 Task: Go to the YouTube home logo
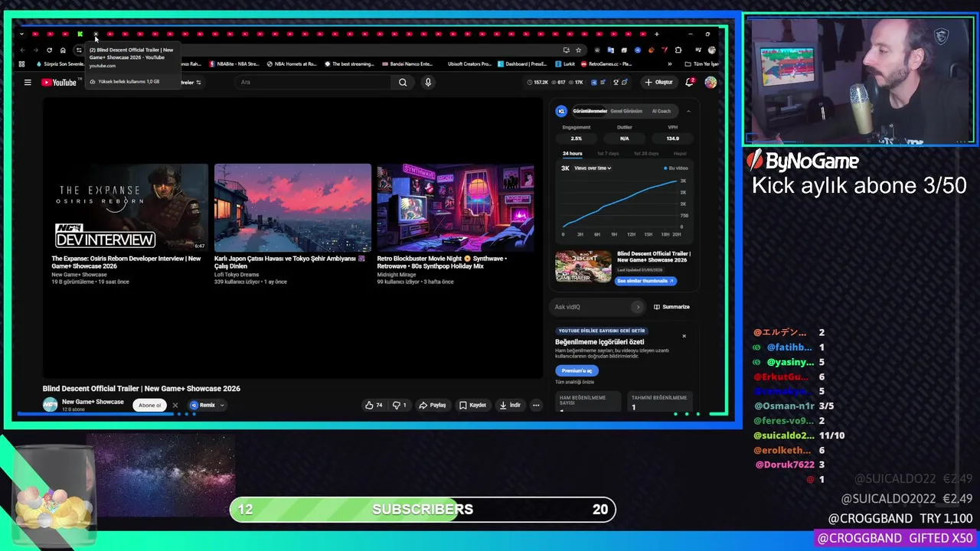tap(59, 83)
